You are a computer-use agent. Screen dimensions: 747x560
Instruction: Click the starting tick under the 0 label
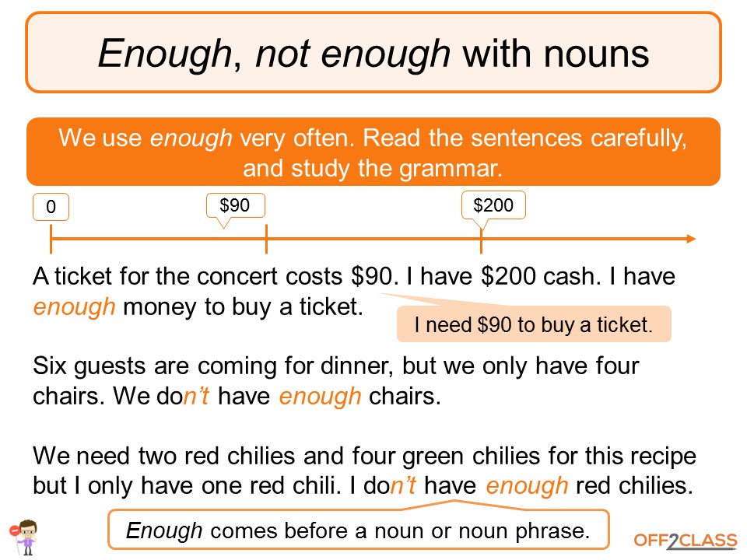(x=51, y=240)
